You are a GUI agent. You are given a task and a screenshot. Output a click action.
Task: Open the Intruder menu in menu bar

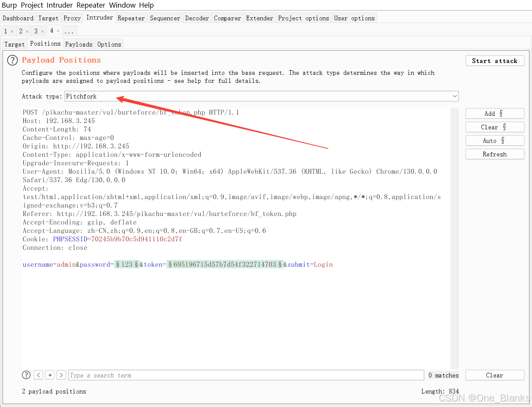pos(60,5)
